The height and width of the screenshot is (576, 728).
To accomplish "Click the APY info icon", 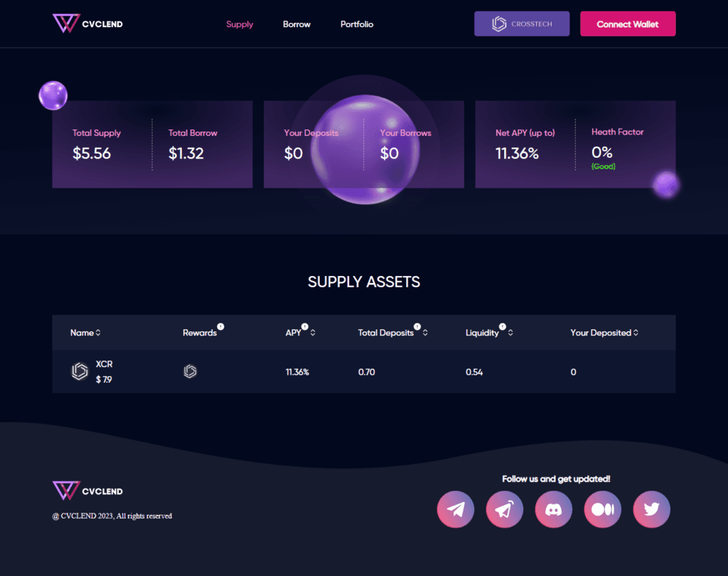I will coord(304,326).
